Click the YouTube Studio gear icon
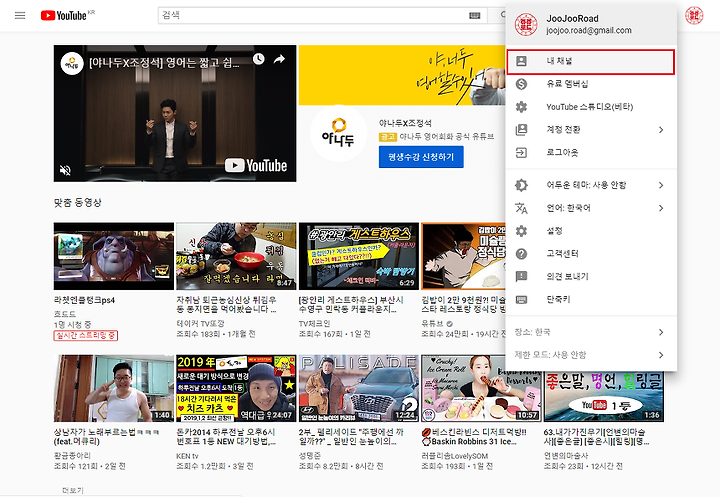Screen dimensions: 720x497 [x=521, y=107]
